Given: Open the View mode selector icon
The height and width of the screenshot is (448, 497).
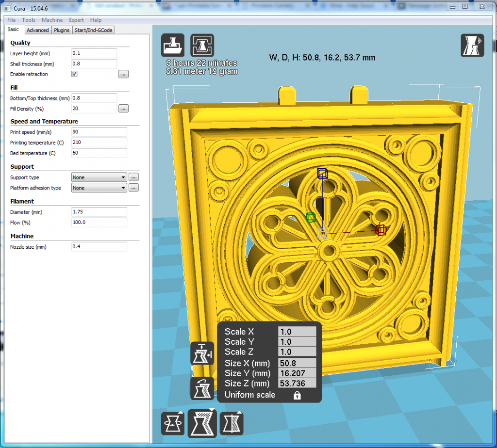Looking at the screenshot, I should [472, 45].
